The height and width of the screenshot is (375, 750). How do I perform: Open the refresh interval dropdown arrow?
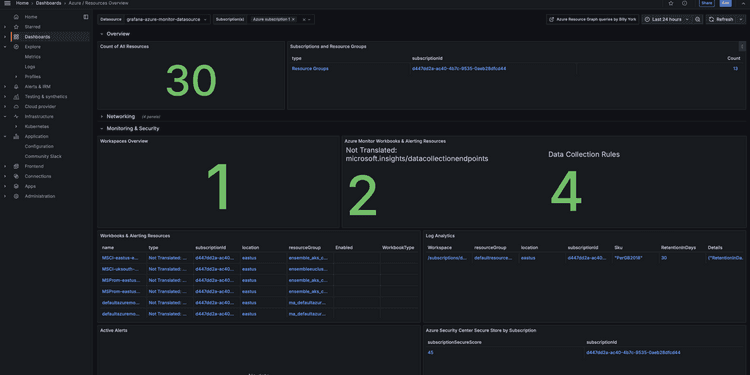pyautogui.click(x=741, y=20)
